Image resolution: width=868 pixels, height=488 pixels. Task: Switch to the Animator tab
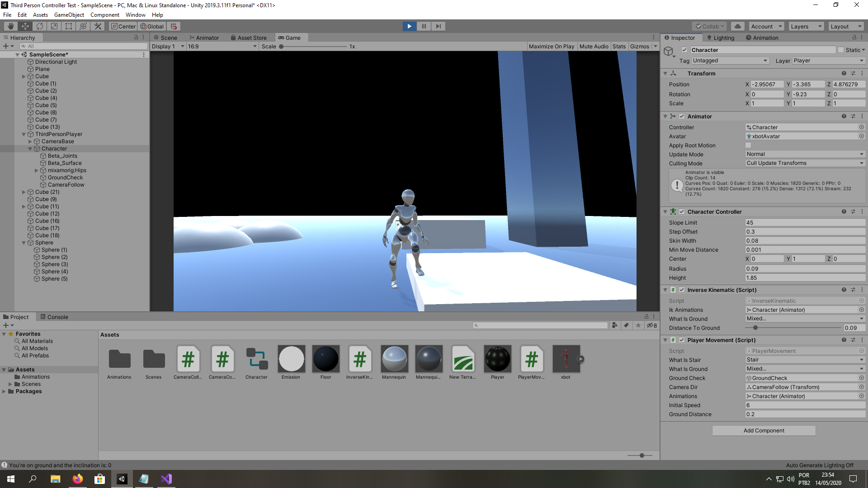click(204, 38)
